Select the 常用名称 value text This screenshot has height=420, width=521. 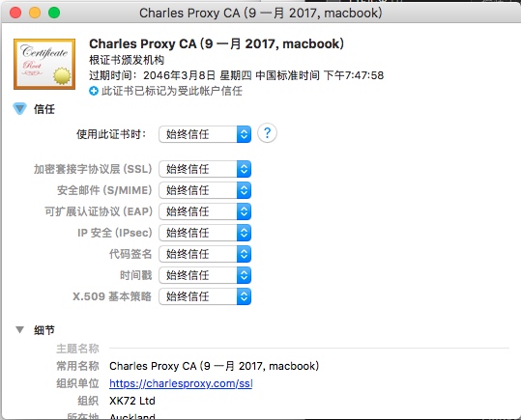click(x=214, y=366)
